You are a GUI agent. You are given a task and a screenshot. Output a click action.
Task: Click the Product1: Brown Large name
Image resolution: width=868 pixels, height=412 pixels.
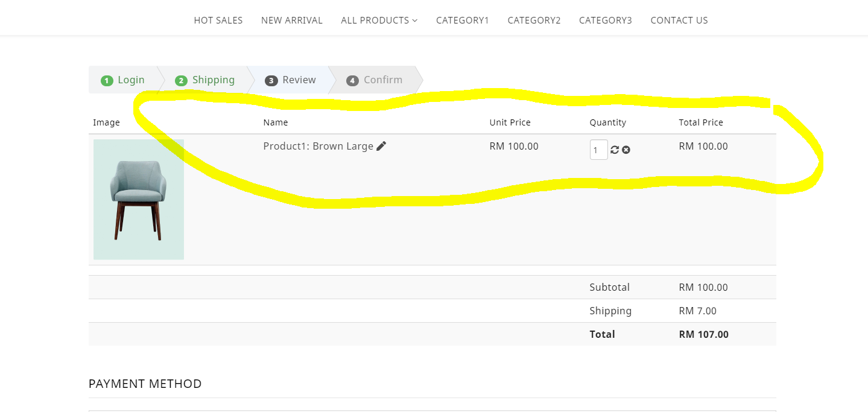(318, 146)
